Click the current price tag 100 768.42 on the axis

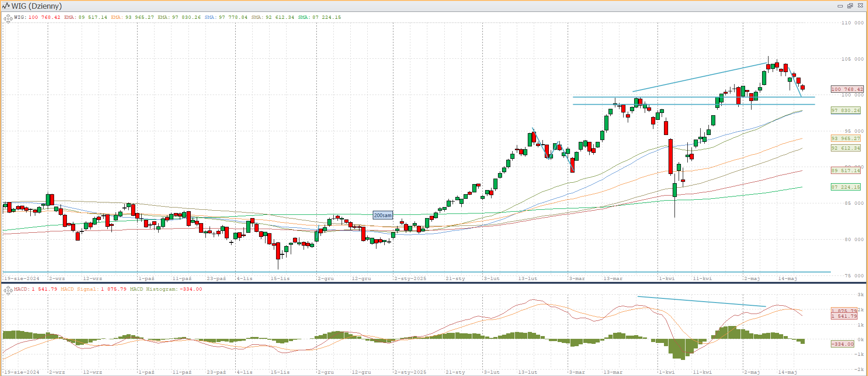pos(847,89)
